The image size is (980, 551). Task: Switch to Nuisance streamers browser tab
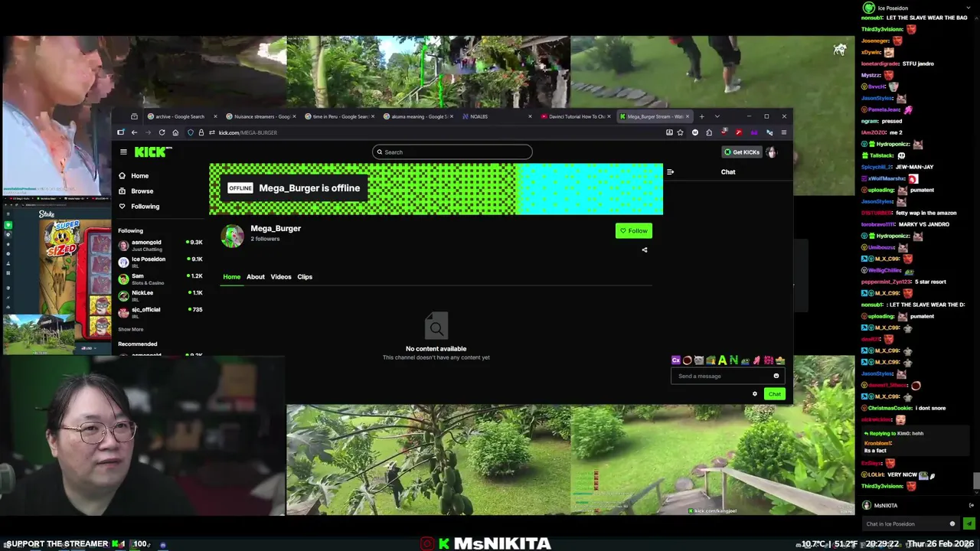260,116
